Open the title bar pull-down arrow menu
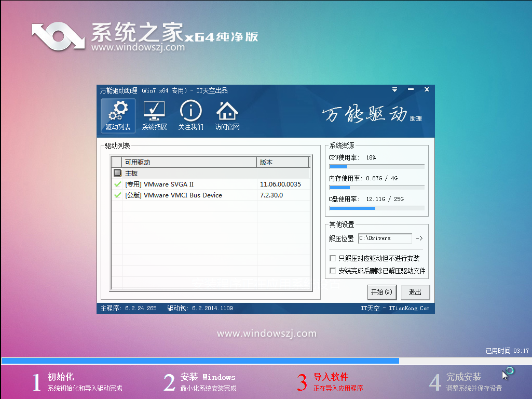This screenshot has height=399, width=532. point(394,89)
